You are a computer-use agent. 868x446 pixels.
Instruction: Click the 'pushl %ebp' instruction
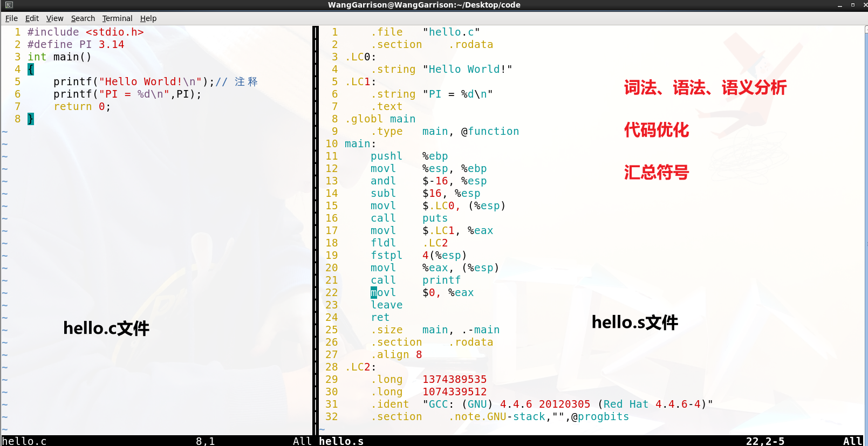pos(409,156)
